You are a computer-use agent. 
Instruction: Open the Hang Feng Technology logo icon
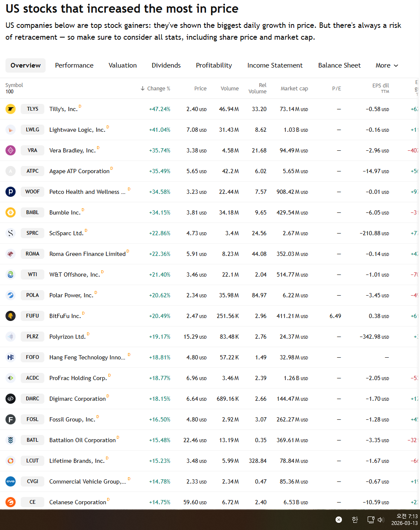point(11,357)
